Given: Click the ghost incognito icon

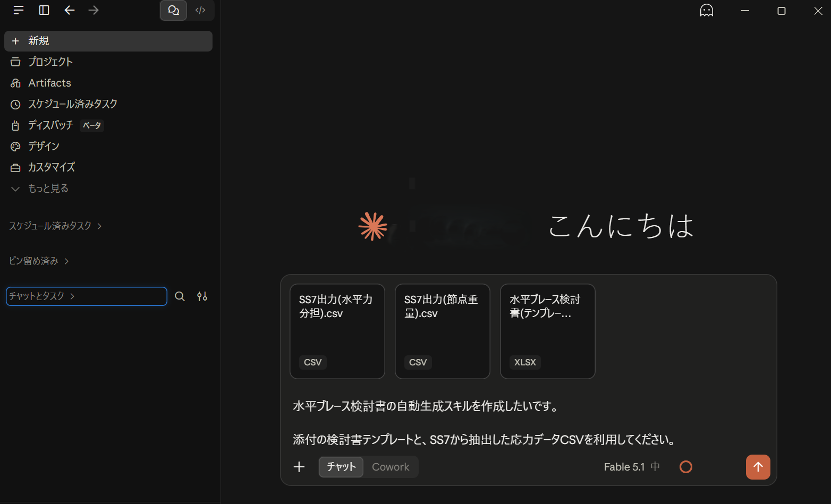Looking at the screenshot, I should point(706,10).
